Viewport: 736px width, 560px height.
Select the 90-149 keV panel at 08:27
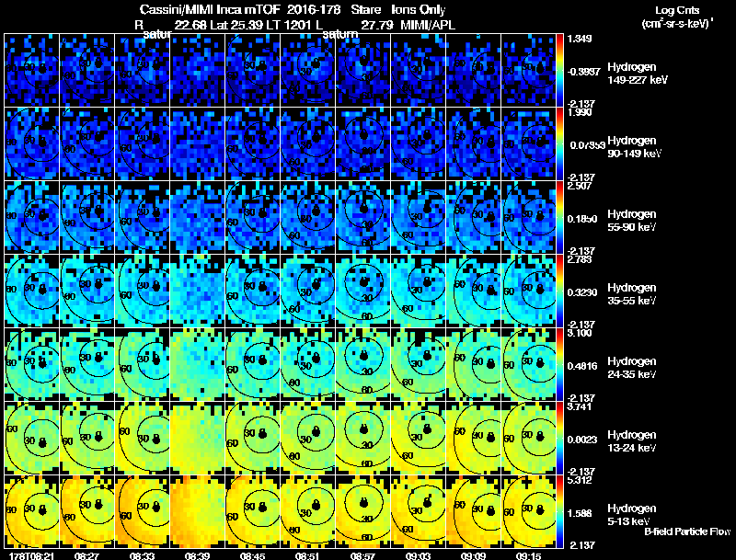87,143
